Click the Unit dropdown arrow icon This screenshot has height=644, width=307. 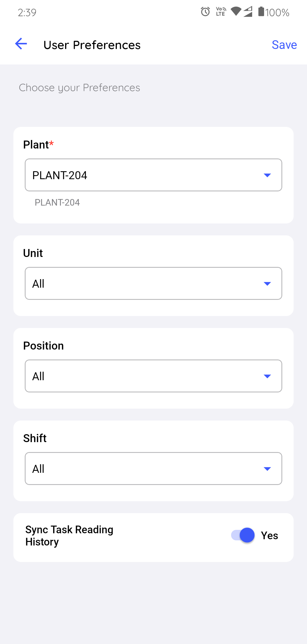tap(267, 284)
